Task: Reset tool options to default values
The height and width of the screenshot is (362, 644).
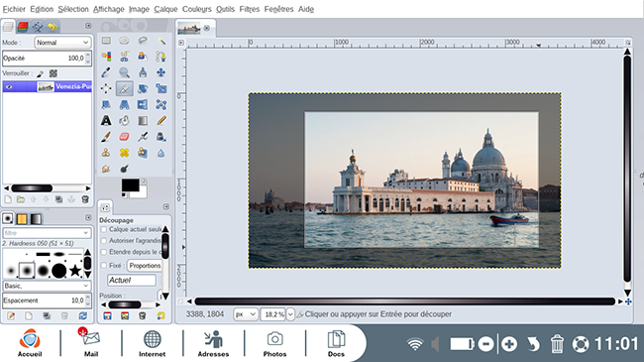Action: pos(161,316)
